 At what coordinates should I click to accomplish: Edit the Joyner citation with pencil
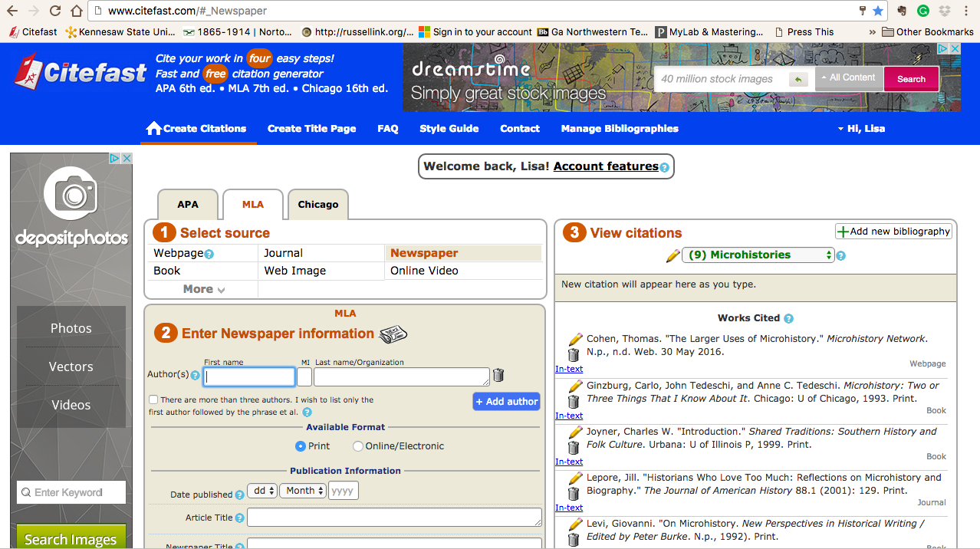click(x=575, y=432)
